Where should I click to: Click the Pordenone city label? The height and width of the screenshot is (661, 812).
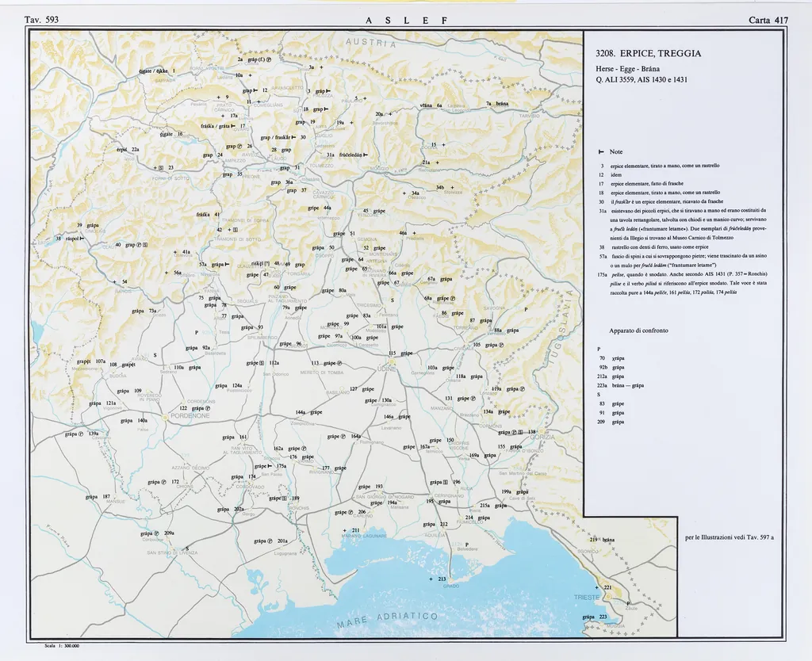pos(188,415)
